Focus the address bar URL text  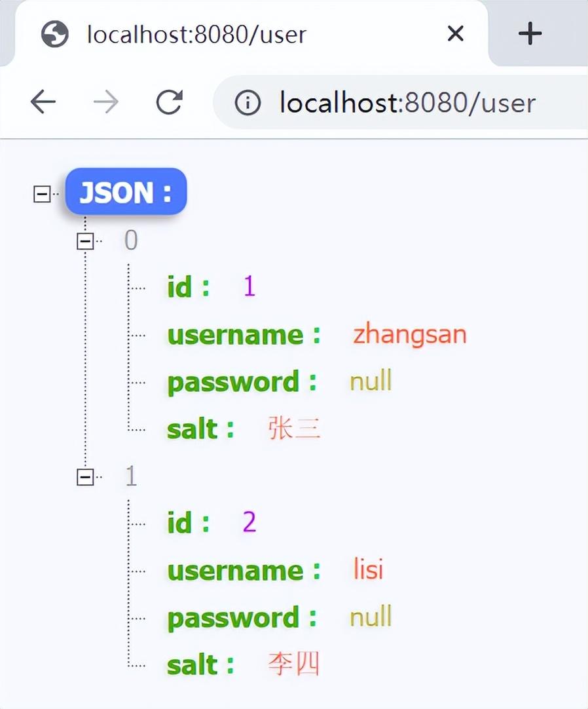pos(407,103)
